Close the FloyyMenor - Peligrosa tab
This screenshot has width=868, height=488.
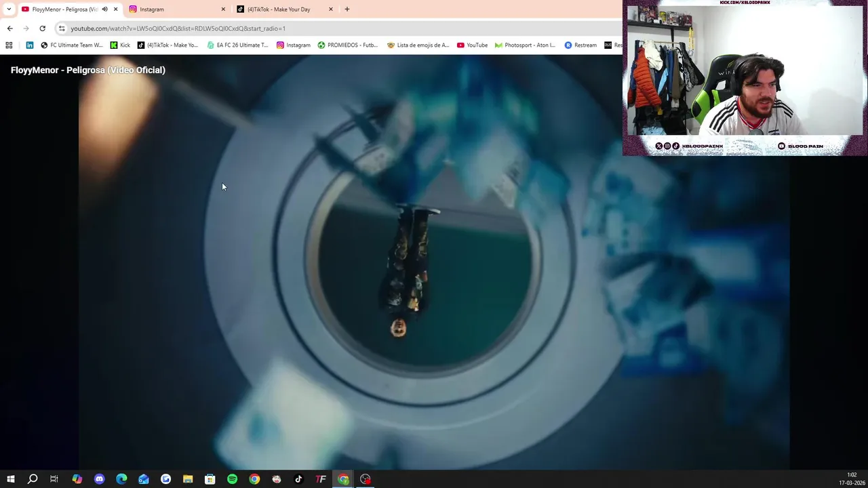[x=115, y=9]
